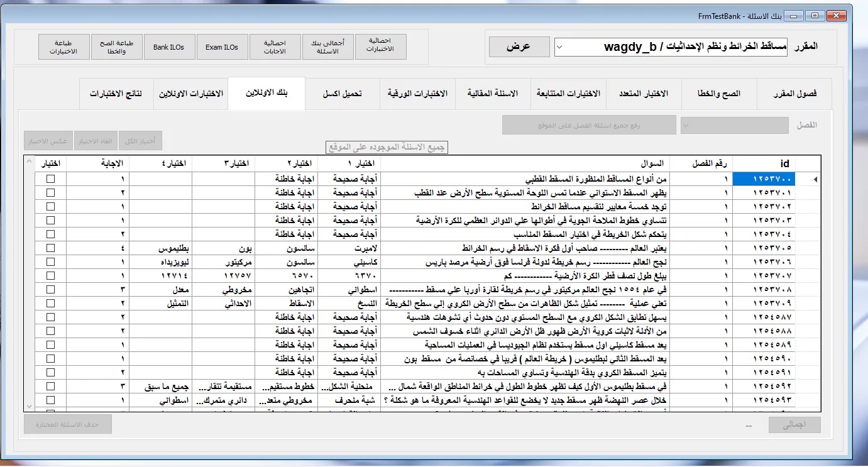Click the cell reading ليويزيداء
Viewport: 868px width, 467px height.
[160, 261]
